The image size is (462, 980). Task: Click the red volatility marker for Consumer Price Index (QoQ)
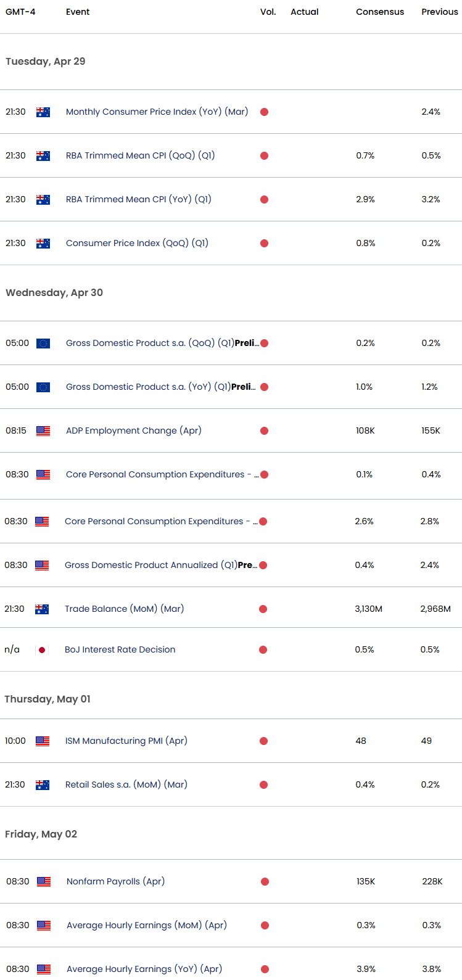264,243
